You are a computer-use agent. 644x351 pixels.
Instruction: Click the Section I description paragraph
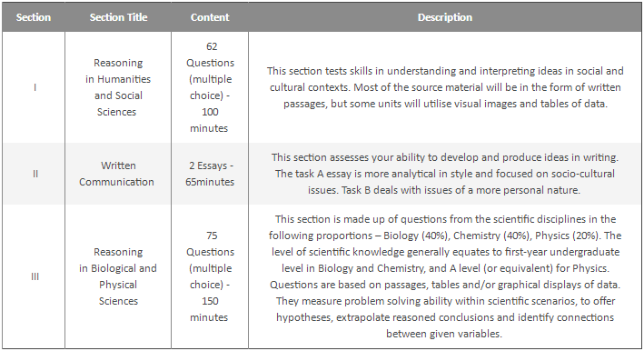(445, 87)
